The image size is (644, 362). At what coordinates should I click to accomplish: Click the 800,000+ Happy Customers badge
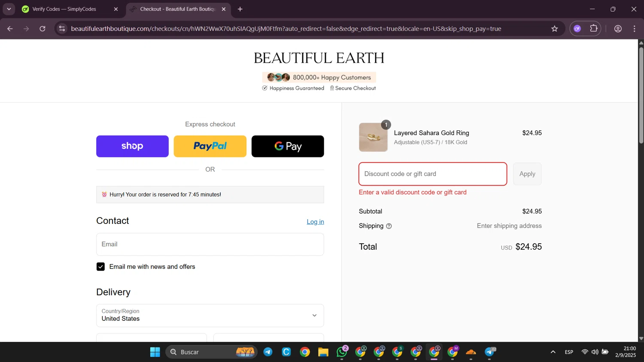click(319, 78)
